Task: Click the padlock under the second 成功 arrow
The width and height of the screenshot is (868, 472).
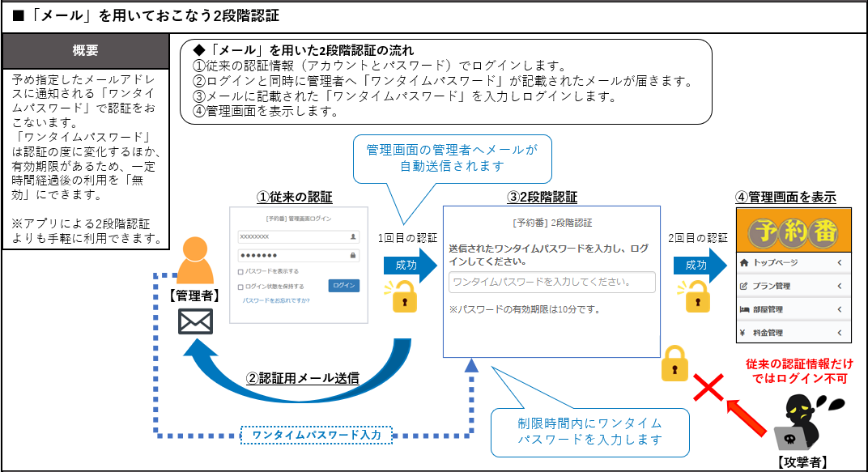Action: pos(696,297)
